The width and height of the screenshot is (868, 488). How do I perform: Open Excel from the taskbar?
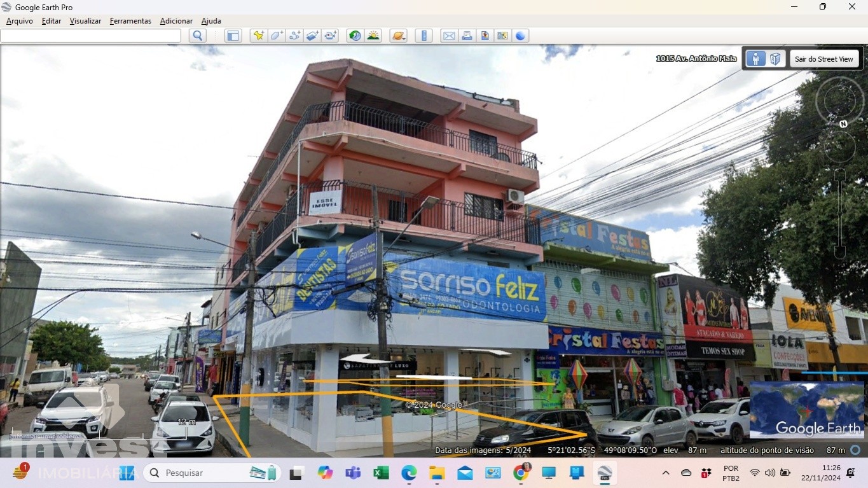[x=381, y=473]
